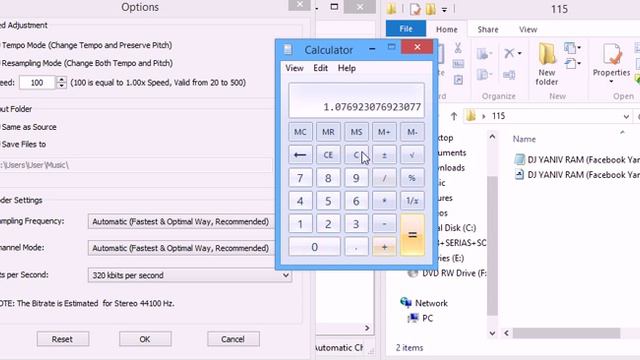Click M- memory subtract in Calculator
The height and width of the screenshot is (360, 640).
pos(412,132)
